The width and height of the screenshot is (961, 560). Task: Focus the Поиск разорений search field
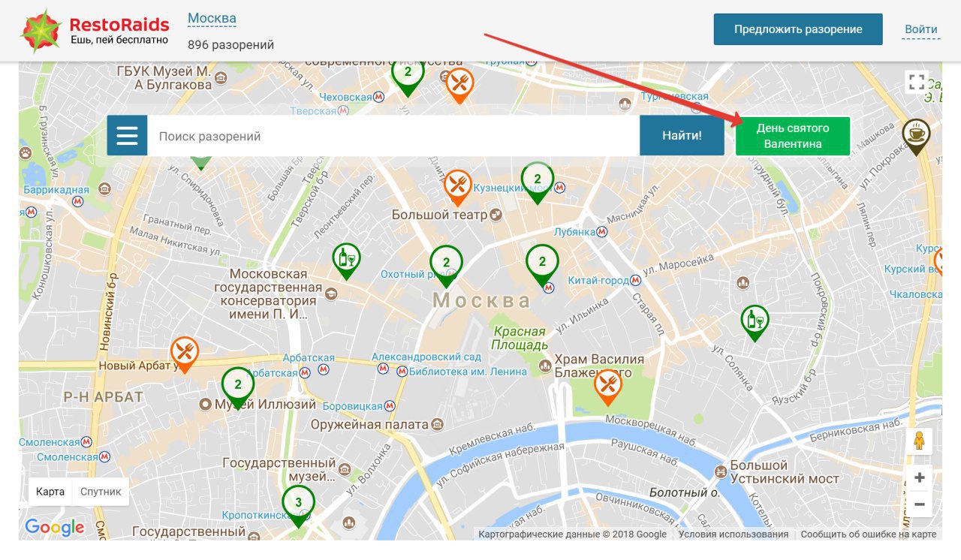393,135
